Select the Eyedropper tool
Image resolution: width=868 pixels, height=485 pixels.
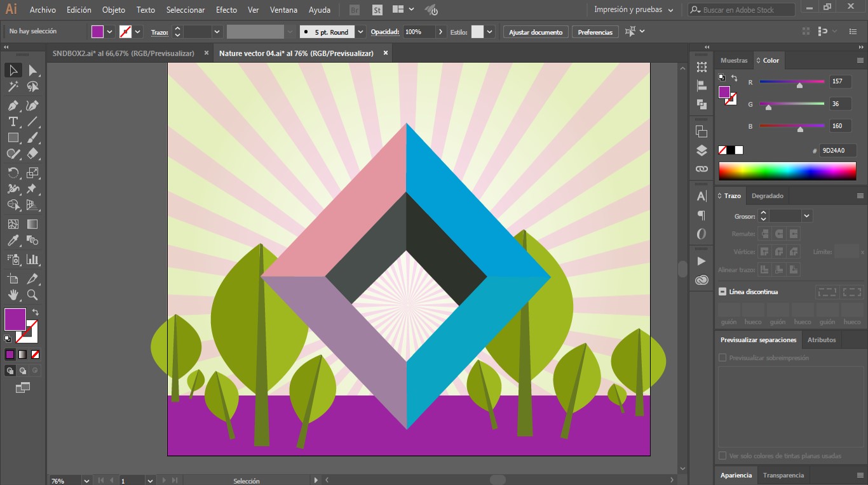[13, 241]
